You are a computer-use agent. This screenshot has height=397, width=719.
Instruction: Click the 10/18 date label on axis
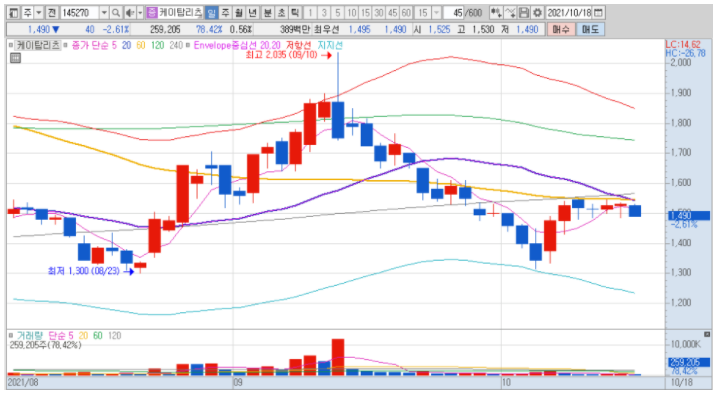coord(682,382)
